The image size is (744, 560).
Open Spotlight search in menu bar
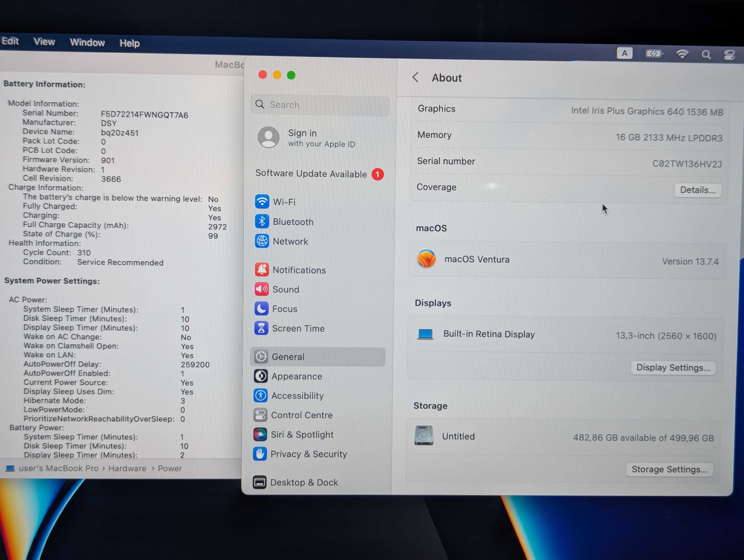[x=706, y=55]
